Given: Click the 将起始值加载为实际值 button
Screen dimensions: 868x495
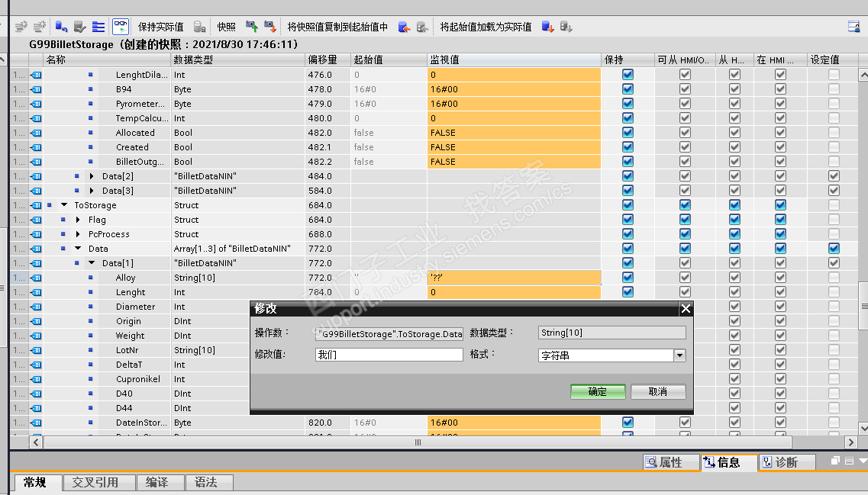Looking at the screenshot, I should tap(486, 27).
